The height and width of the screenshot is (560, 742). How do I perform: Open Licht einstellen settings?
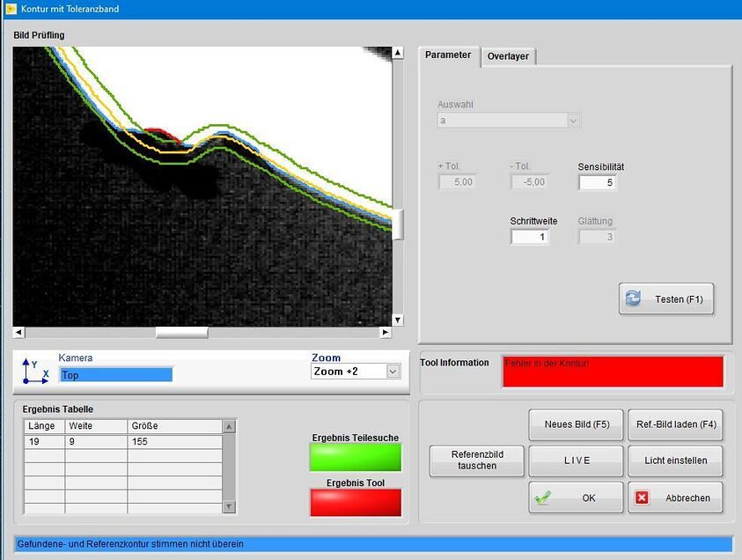pyautogui.click(x=675, y=461)
